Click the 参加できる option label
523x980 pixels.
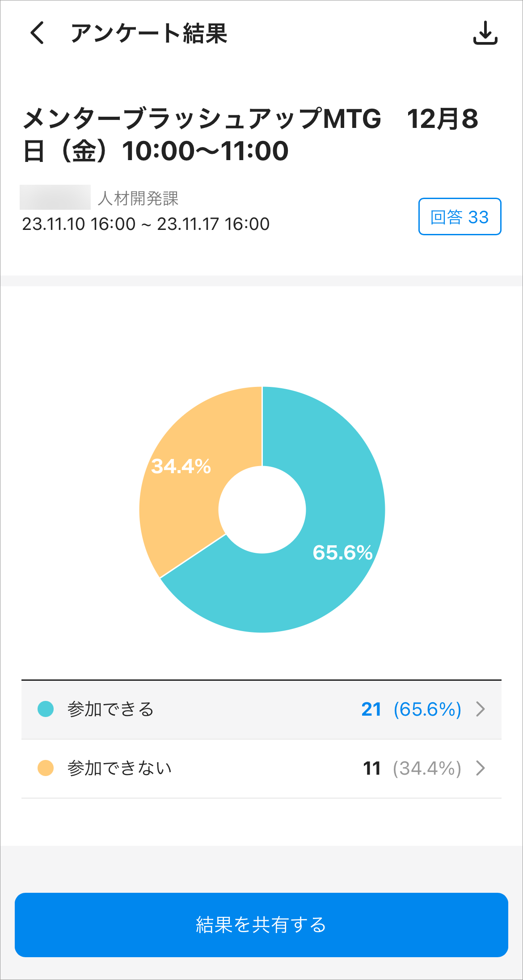coord(110,709)
